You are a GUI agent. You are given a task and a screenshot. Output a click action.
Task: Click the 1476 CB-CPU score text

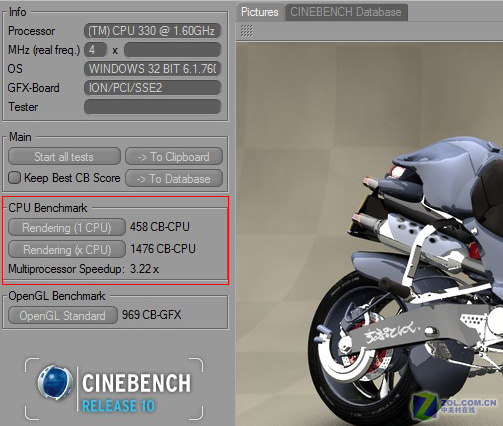(x=163, y=249)
